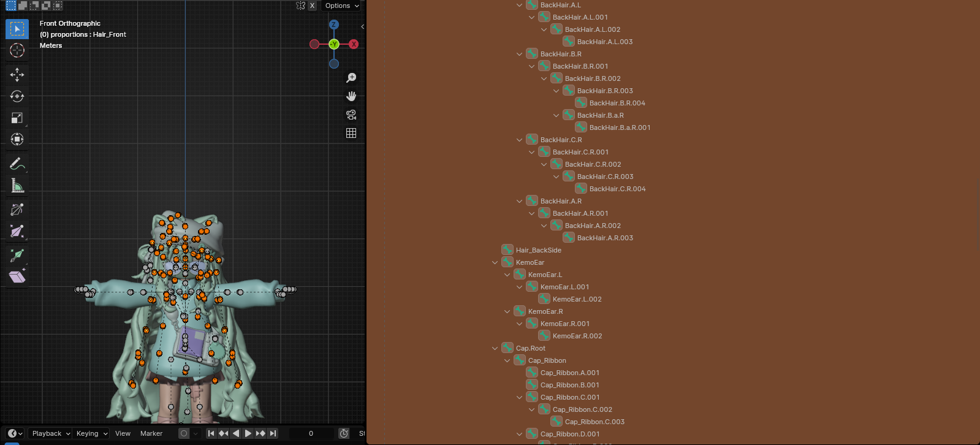Click the pan hand viewport icon
Viewport: 980px width, 445px height.
[351, 96]
